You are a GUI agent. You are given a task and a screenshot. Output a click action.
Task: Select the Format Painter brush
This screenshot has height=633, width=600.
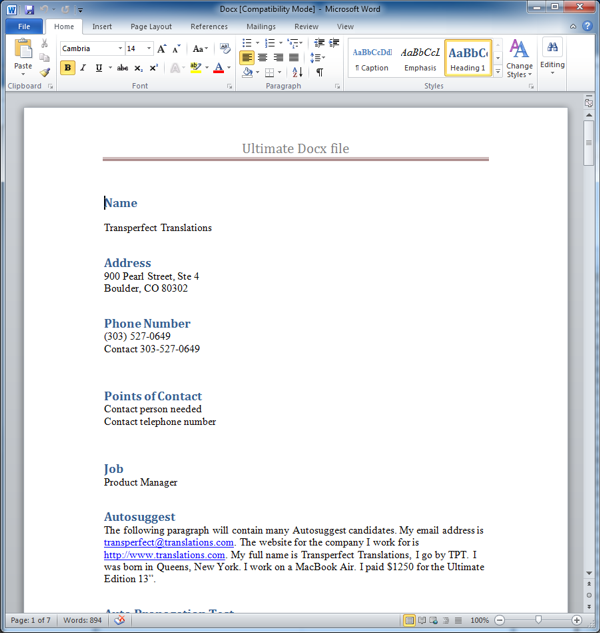44,72
